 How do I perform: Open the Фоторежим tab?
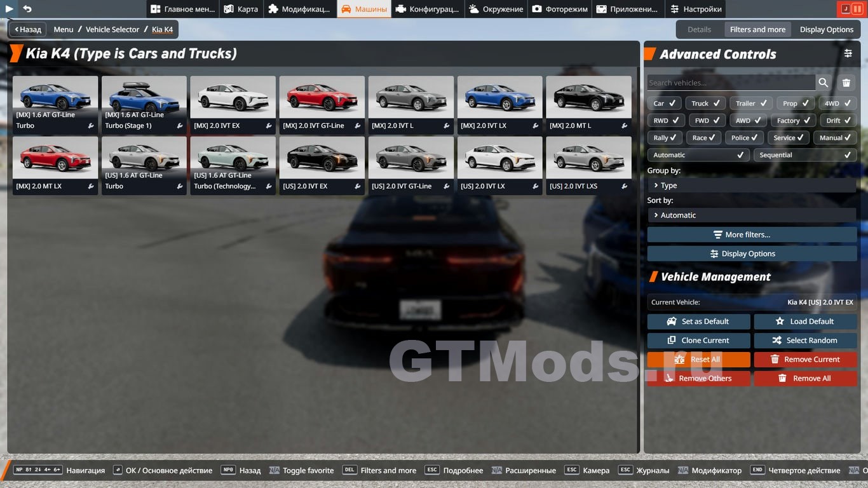560,9
